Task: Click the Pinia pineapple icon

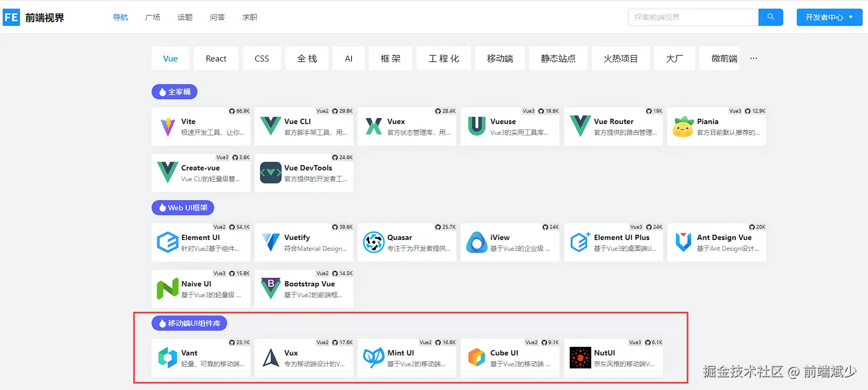Action: tap(684, 127)
